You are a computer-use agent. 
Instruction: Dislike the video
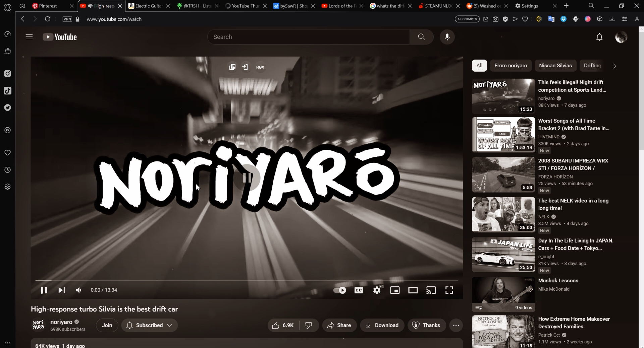[308, 325]
